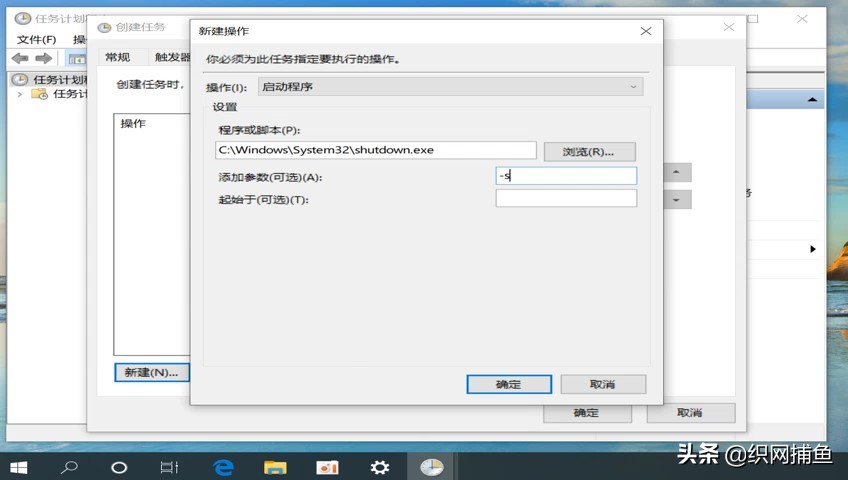Open Task View on the taskbar
The width and height of the screenshot is (848, 480).
pos(169,467)
